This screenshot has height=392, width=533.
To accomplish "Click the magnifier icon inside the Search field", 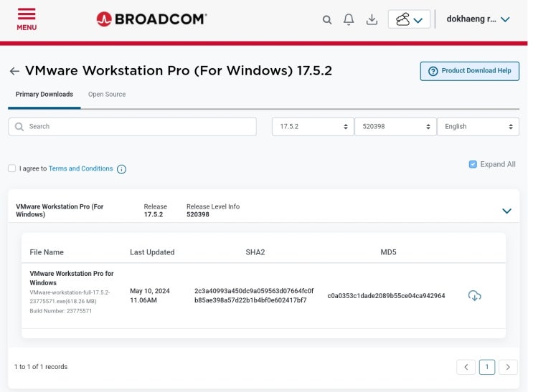I will click(x=19, y=127).
